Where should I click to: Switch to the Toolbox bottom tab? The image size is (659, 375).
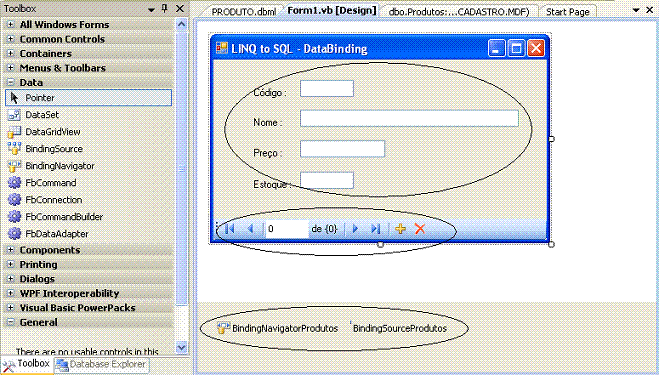(27, 364)
